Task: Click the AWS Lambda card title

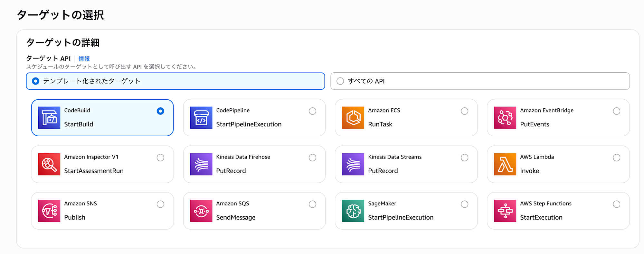Action: 537,157
